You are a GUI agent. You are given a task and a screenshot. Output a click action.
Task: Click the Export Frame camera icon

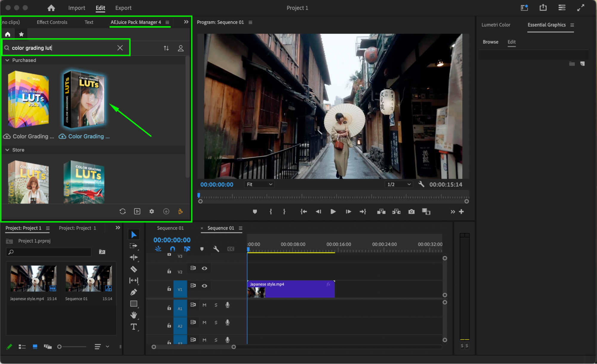pyautogui.click(x=411, y=212)
